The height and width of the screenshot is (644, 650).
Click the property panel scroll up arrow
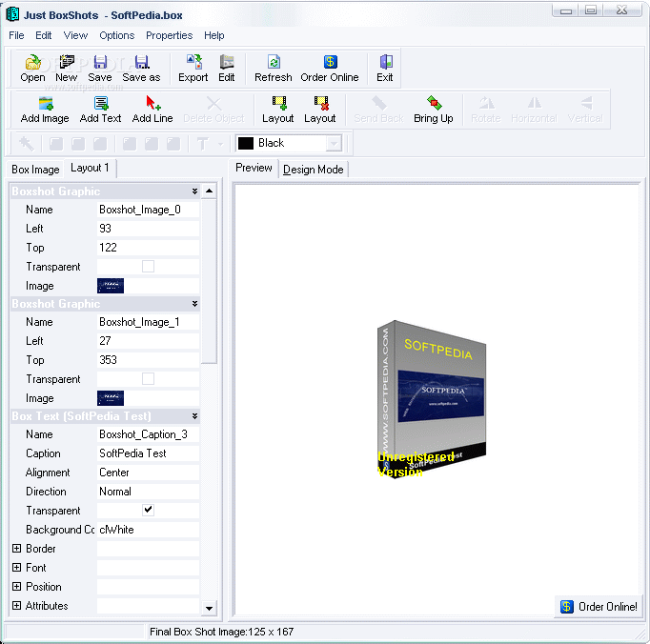(x=210, y=191)
